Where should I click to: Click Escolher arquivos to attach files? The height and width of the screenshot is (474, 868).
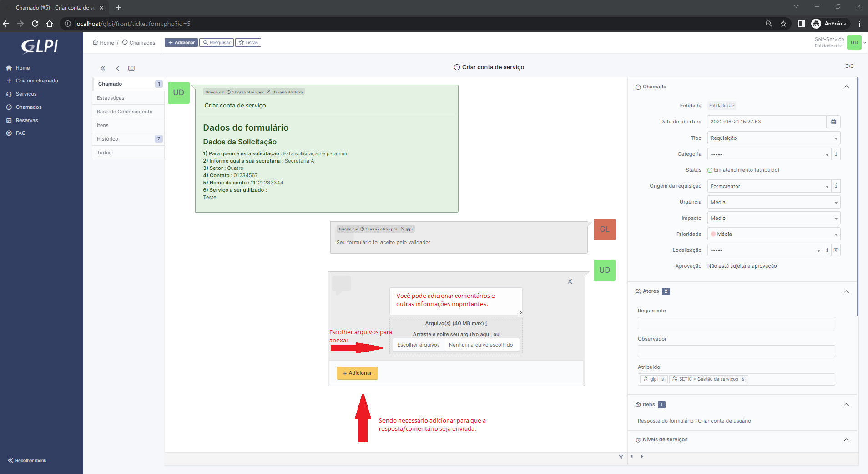[x=418, y=345]
